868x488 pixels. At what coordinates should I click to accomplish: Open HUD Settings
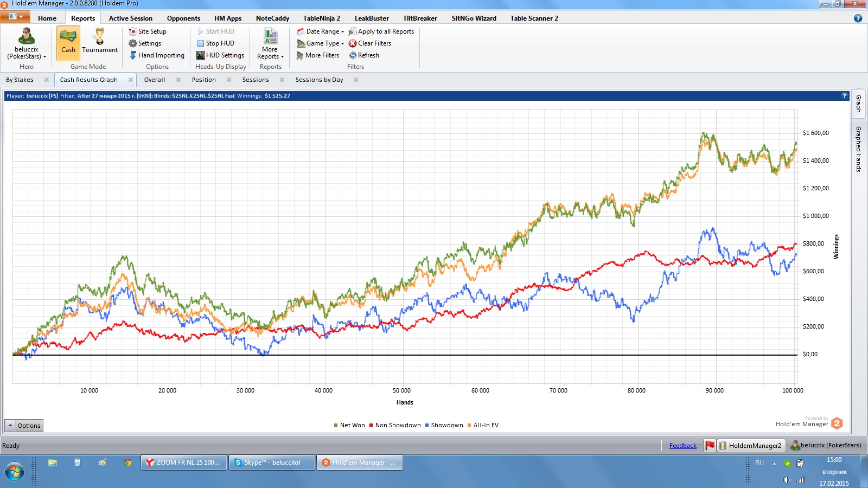[x=220, y=55]
